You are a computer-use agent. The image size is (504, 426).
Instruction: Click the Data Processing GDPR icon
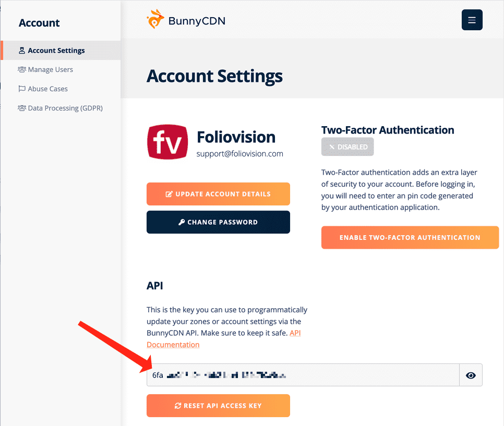click(22, 108)
